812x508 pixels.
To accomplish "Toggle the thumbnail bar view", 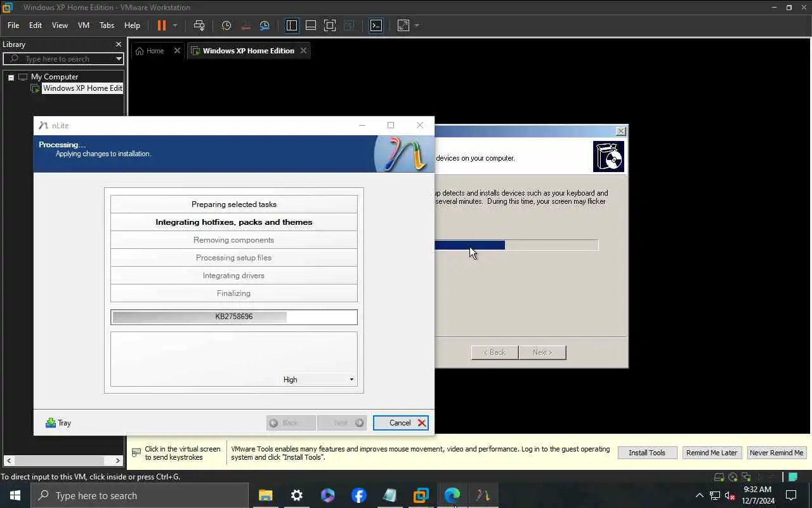I will click(311, 25).
